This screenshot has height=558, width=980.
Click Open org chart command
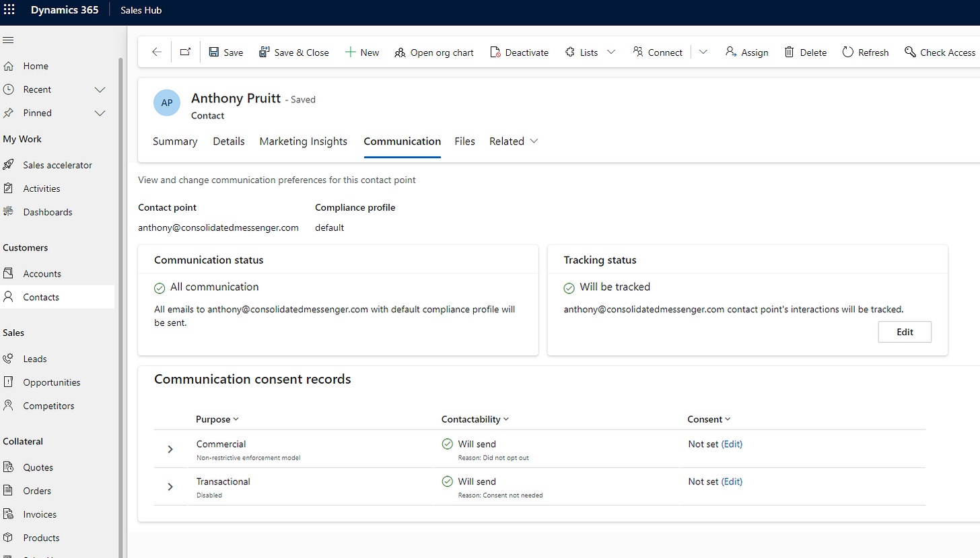click(x=434, y=52)
